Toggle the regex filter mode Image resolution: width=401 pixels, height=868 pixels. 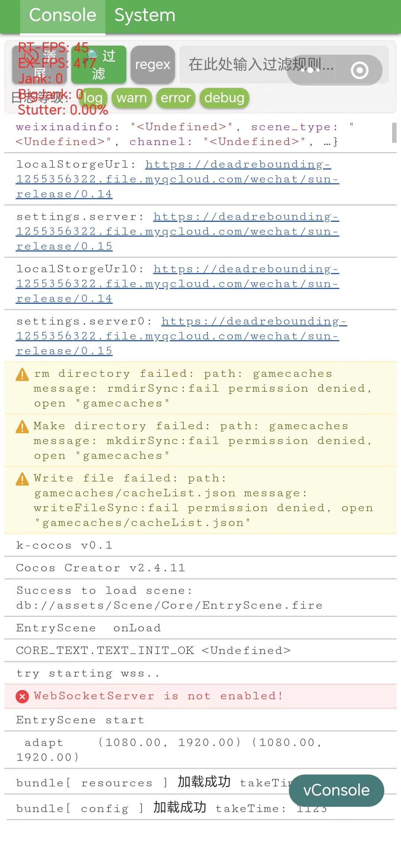pyautogui.click(x=153, y=65)
